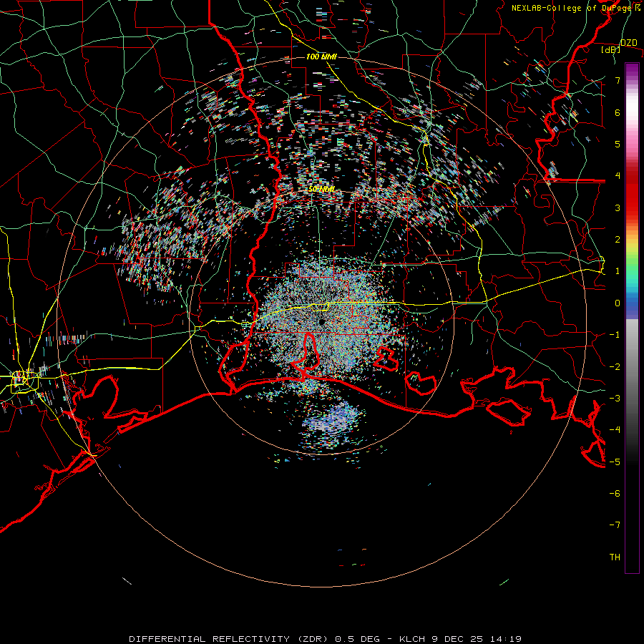Select the 2 dB tick label on scale

[618, 240]
